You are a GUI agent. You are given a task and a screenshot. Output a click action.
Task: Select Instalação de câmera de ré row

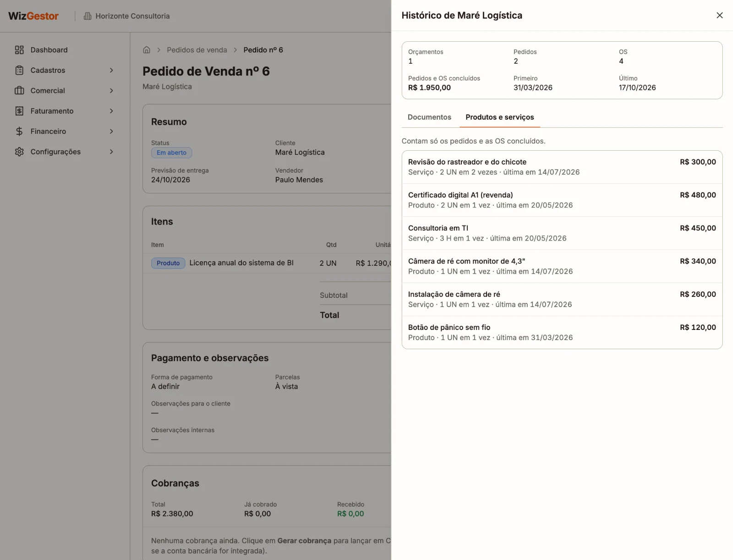tap(562, 299)
